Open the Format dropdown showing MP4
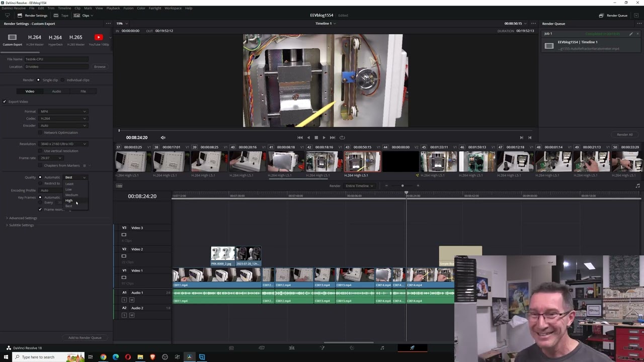This screenshot has width=644, height=362. [x=63, y=112]
